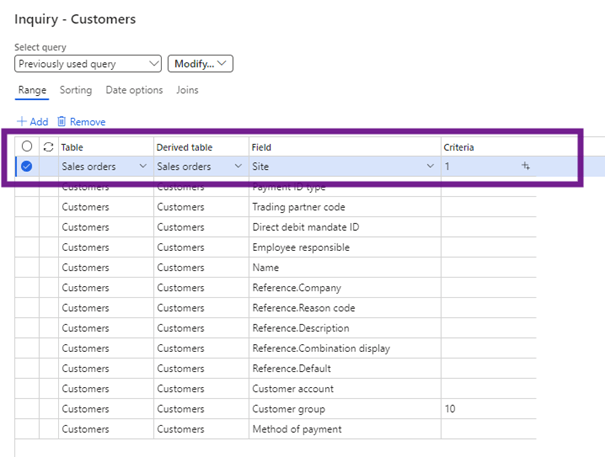Switch to the Sorting tab

pos(76,90)
